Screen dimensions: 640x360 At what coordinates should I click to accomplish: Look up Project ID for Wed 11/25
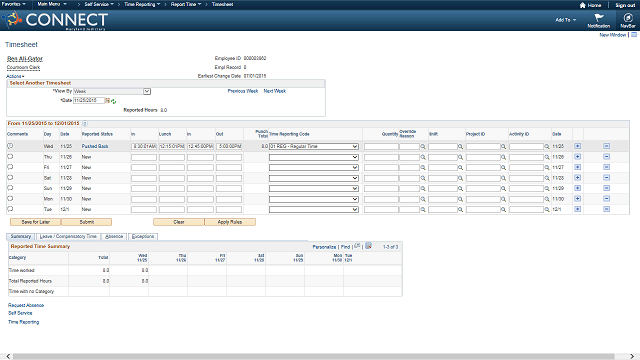pos(503,147)
